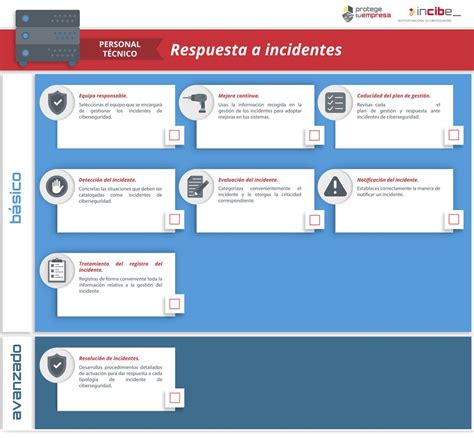Click the Caducidad del plan de gestión heading

[394, 96]
